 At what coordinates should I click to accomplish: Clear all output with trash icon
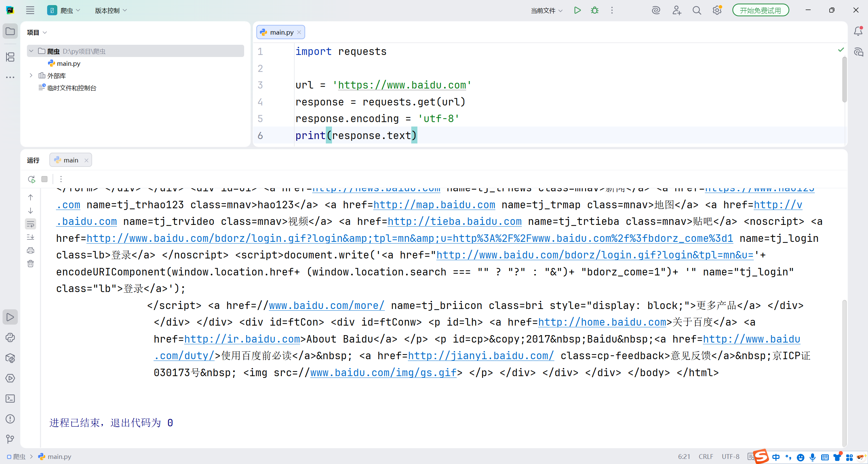31,264
